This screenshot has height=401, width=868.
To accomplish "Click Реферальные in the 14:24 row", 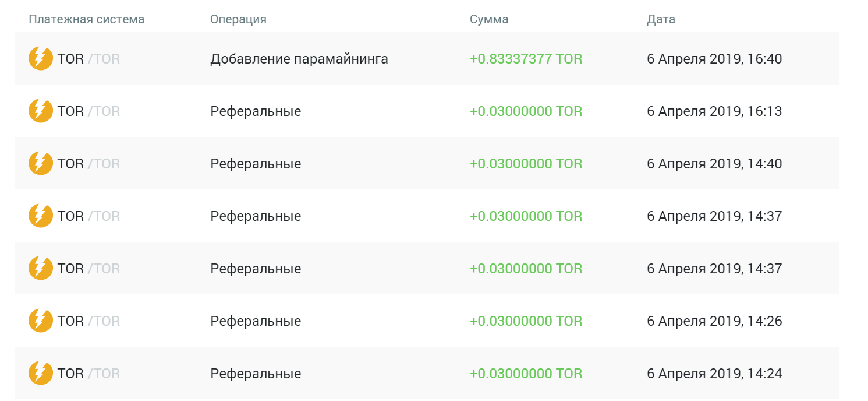I will (x=256, y=374).
